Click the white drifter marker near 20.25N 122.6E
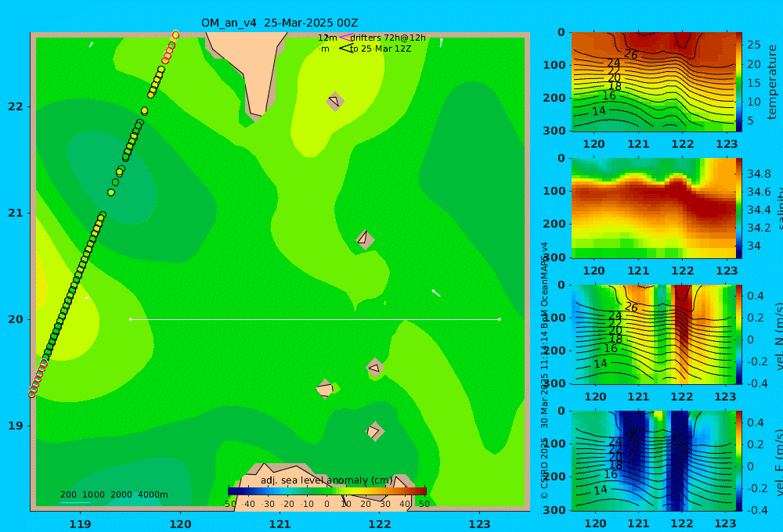 (436, 293)
